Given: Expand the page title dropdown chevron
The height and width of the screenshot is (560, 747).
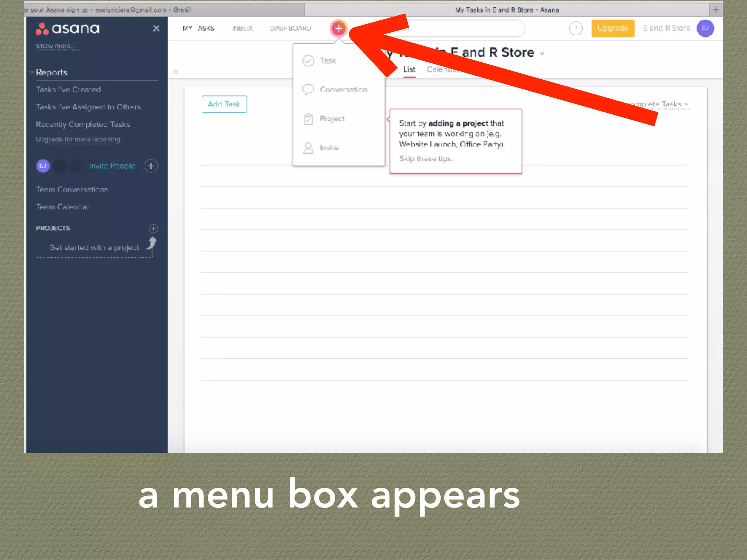Looking at the screenshot, I should click(542, 53).
